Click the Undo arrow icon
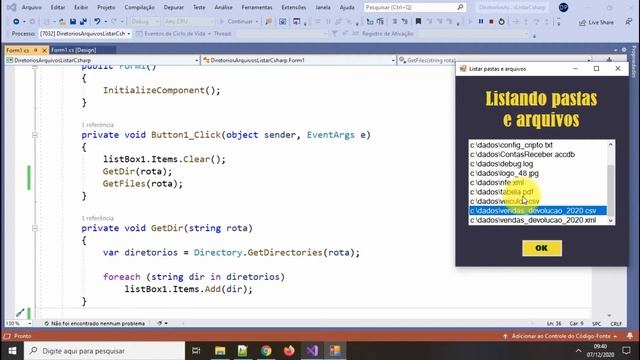Image resolution: width=640 pixels, height=360 pixels. point(97,21)
